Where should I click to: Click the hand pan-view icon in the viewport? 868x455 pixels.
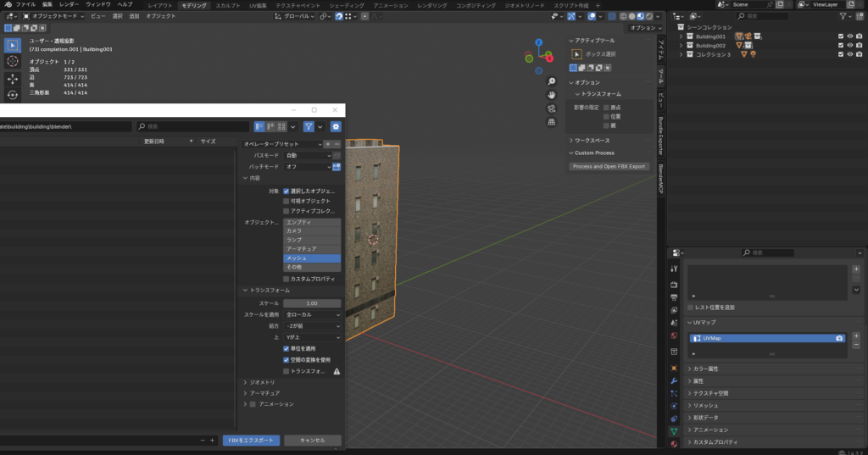tap(551, 95)
